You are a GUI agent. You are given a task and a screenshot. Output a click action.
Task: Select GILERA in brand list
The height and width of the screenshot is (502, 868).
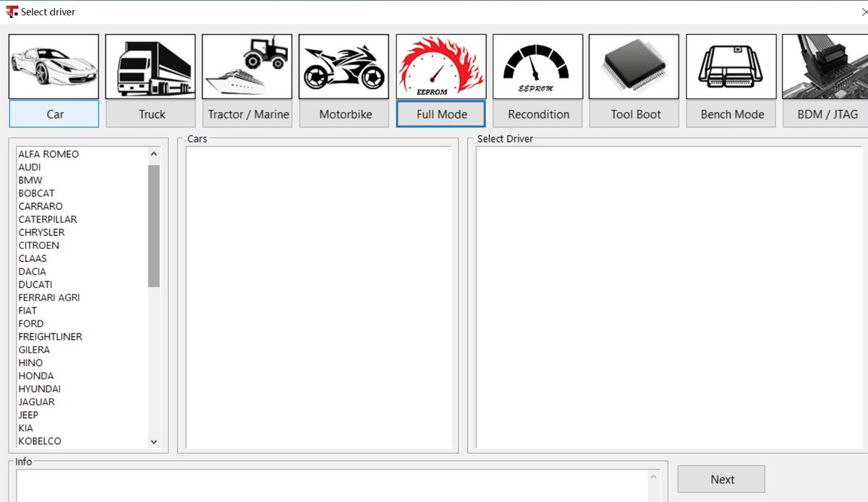pyautogui.click(x=34, y=349)
